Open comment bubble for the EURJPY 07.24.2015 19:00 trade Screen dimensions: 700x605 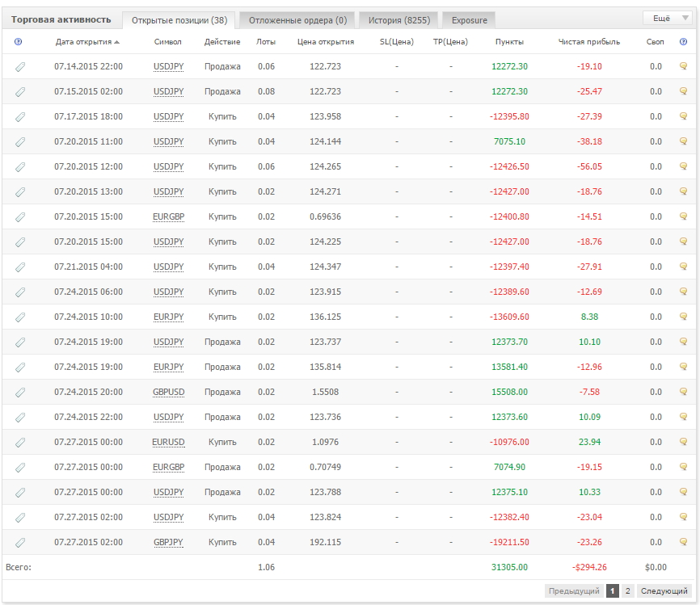pos(683,366)
